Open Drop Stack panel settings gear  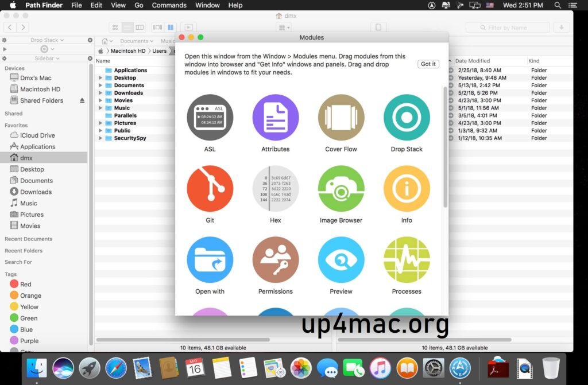tap(5, 40)
